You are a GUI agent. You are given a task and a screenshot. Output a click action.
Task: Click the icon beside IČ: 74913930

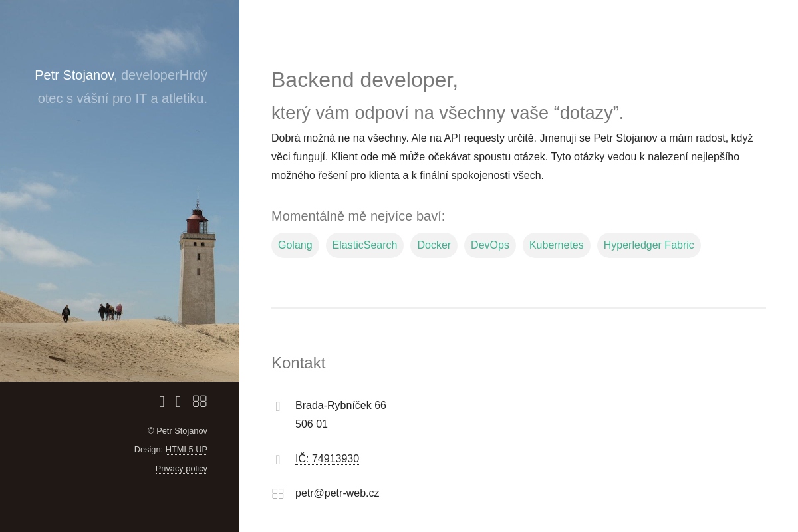(x=278, y=460)
